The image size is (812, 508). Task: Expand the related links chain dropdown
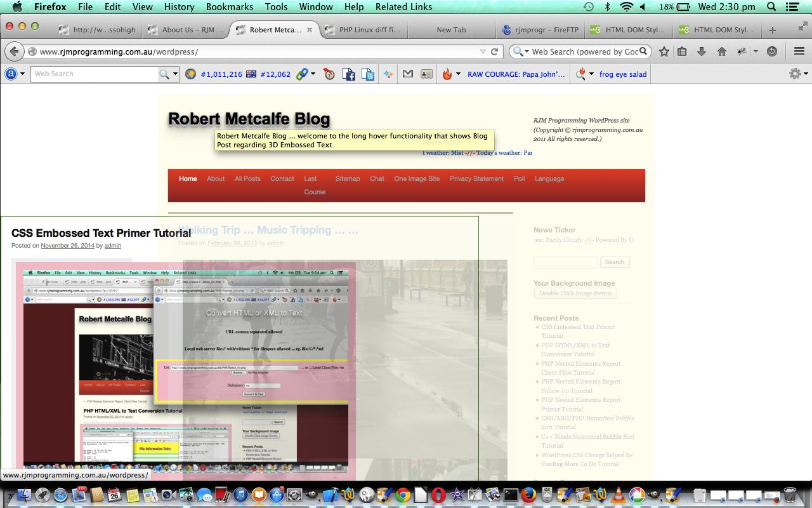tap(313, 74)
